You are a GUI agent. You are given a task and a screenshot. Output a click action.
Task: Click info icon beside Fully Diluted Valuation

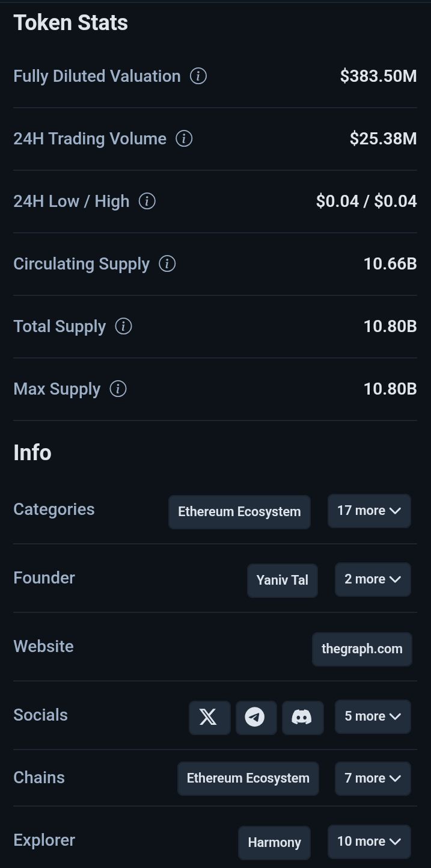click(198, 76)
